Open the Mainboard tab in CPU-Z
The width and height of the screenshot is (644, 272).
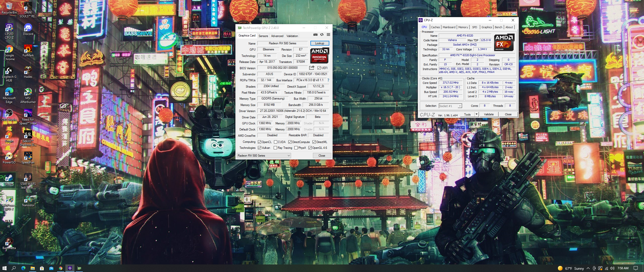click(x=449, y=27)
